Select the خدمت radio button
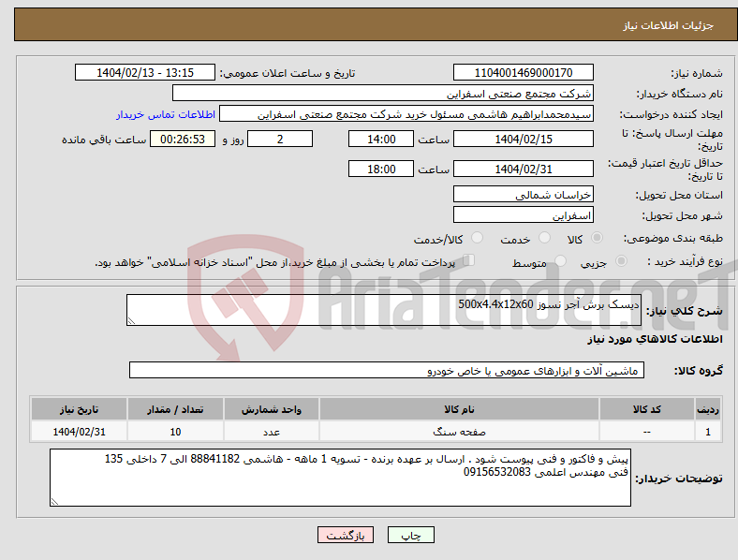This screenshot has width=738, height=560. tap(544, 238)
